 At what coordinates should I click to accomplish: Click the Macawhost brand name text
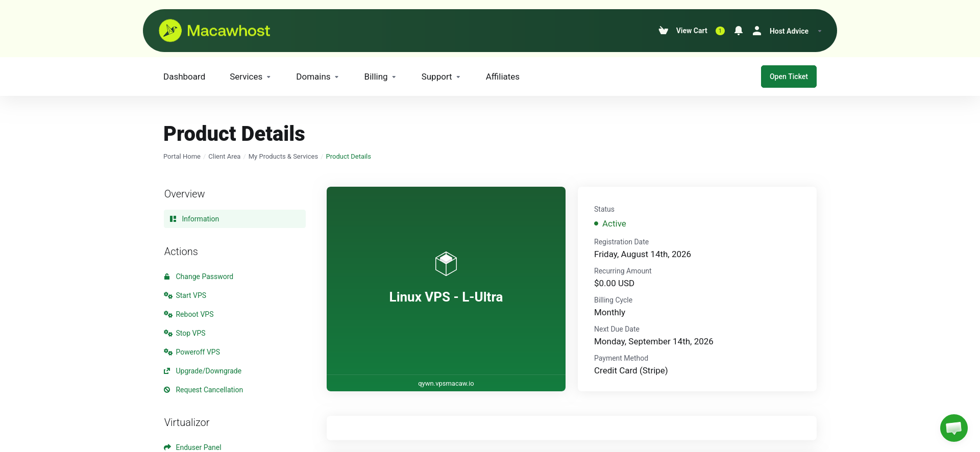coord(228,31)
